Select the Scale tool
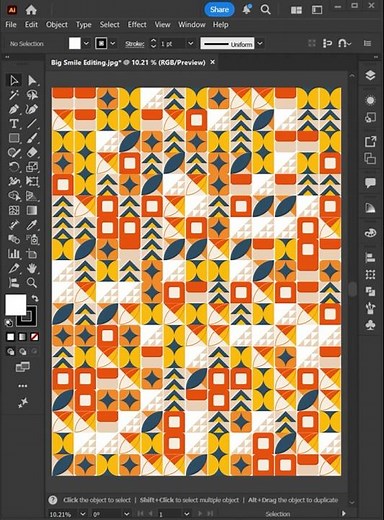 click(x=32, y=167)
